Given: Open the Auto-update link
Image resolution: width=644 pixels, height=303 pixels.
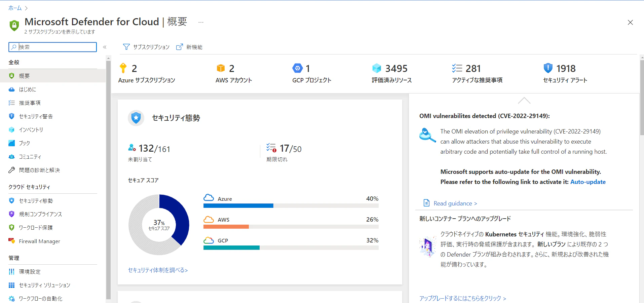Looking at the screenshot, I should pyautogui.click(x=588, y=182).
